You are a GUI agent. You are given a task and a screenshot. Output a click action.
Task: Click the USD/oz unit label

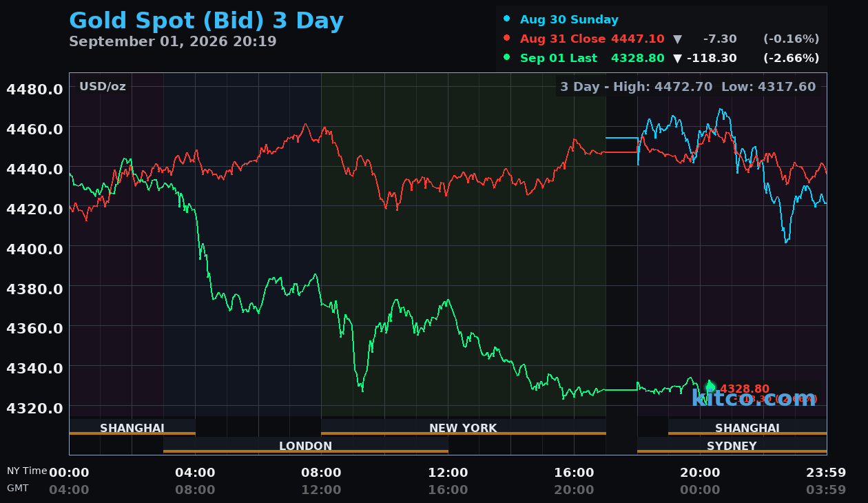103,87
